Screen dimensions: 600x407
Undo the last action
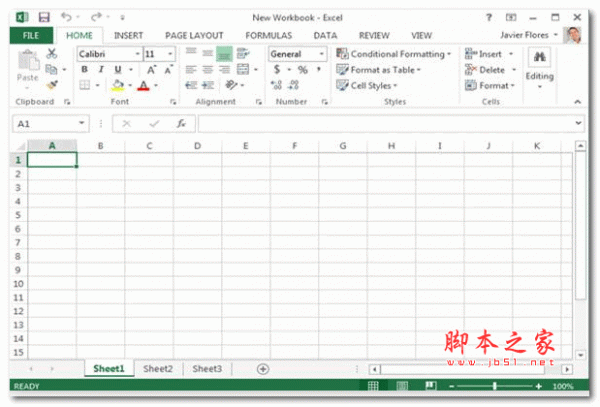pos(66,17)
